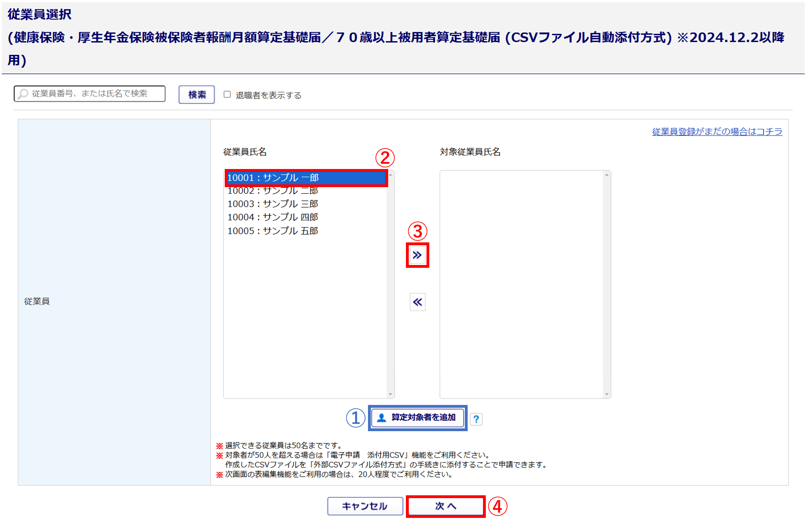Select 10001：サンプル 一郎 in employee list

(x=273, y=178)
